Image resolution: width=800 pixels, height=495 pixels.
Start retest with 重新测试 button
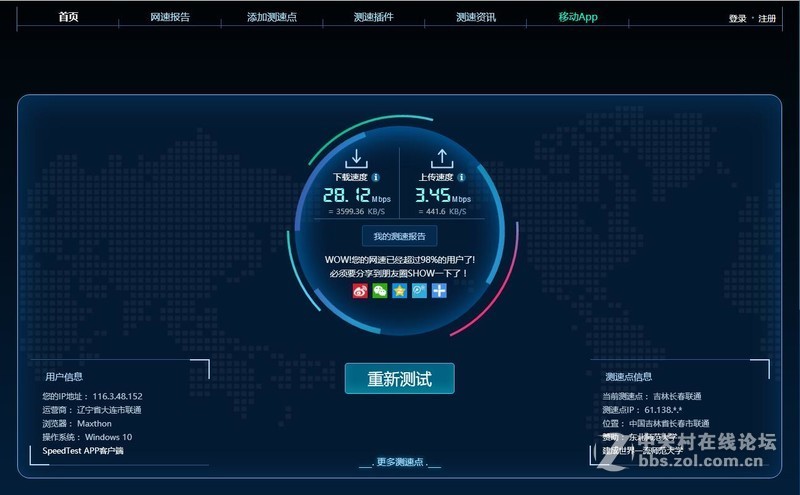coord(399,379)
